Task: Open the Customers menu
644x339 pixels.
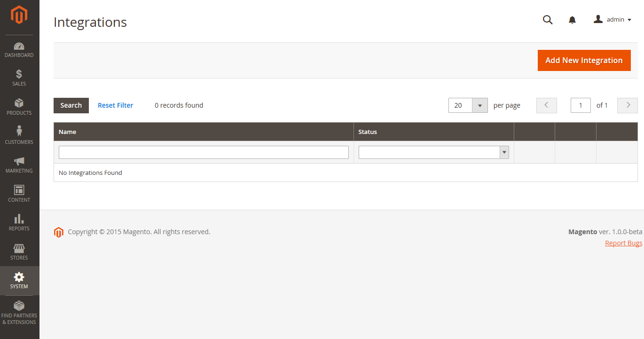Action: click(19, 136)
